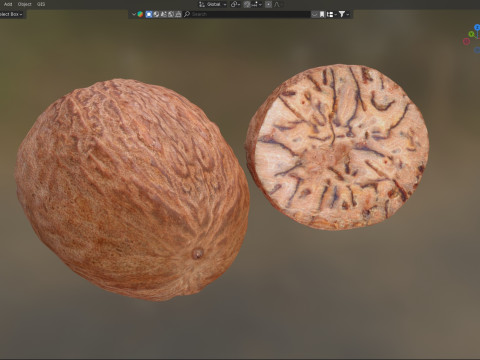Click the blue Z axis gizmo ball
Screen dimensions: 480x360
pyautogui.click(x=477, y=27)
